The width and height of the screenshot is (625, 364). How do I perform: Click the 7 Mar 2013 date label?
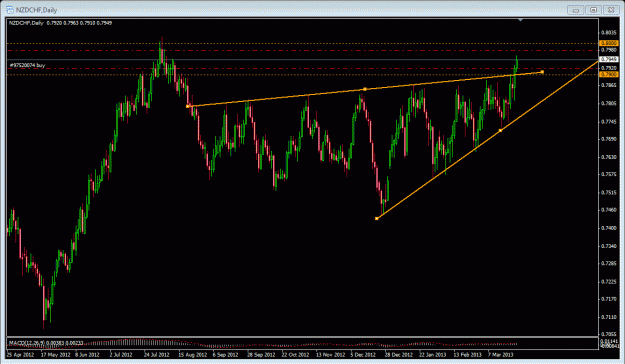(501, 354)
